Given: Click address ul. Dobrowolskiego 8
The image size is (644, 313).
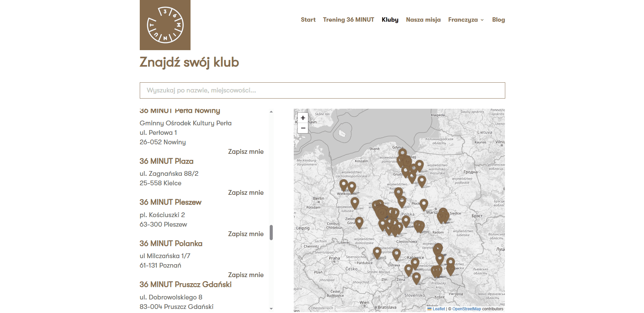Looking at the screenshot, I should click(171, 297).
